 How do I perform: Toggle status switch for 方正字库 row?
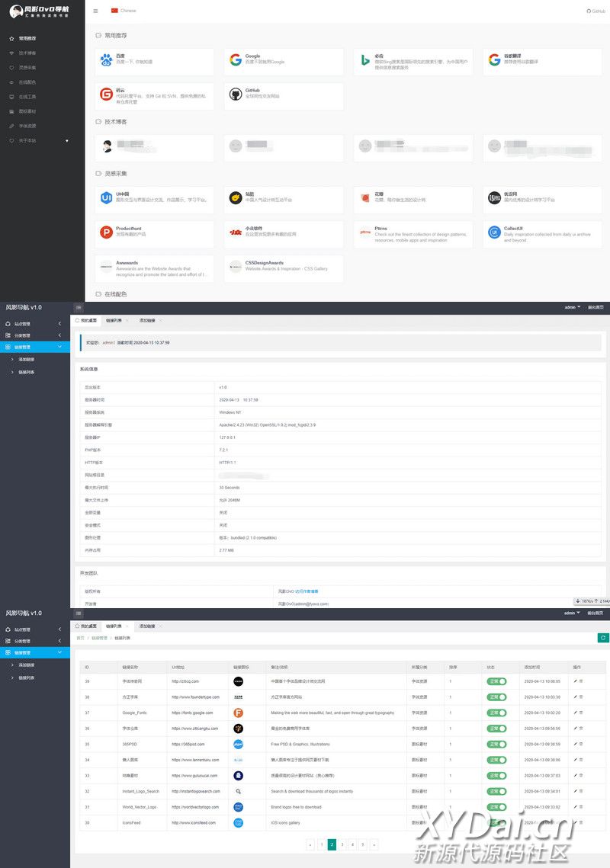pyautogui.click(x=496, y=697)
